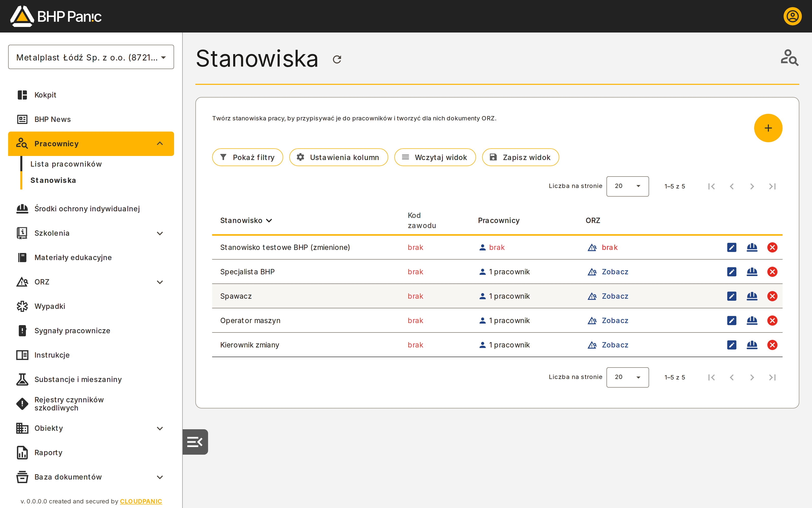Refresh the Stanowiska list
Image resolution: width=812 pixels, height=508 pixels.
(337, 59)
